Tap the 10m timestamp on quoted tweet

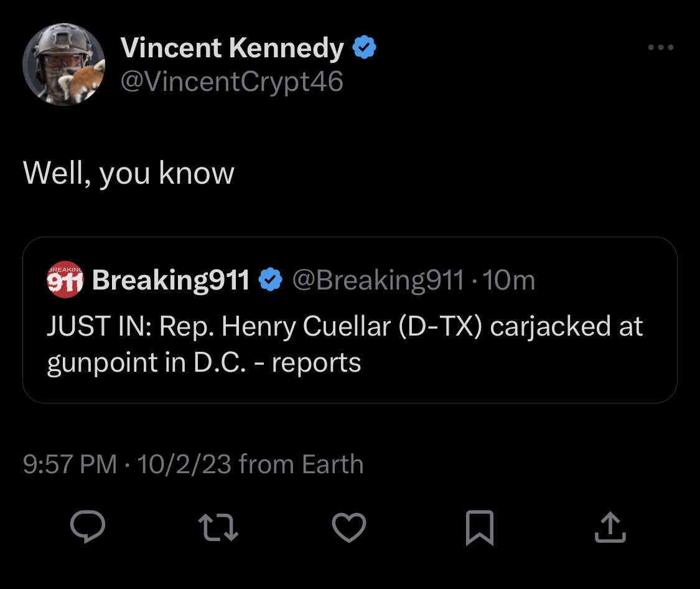coord(508,281)
